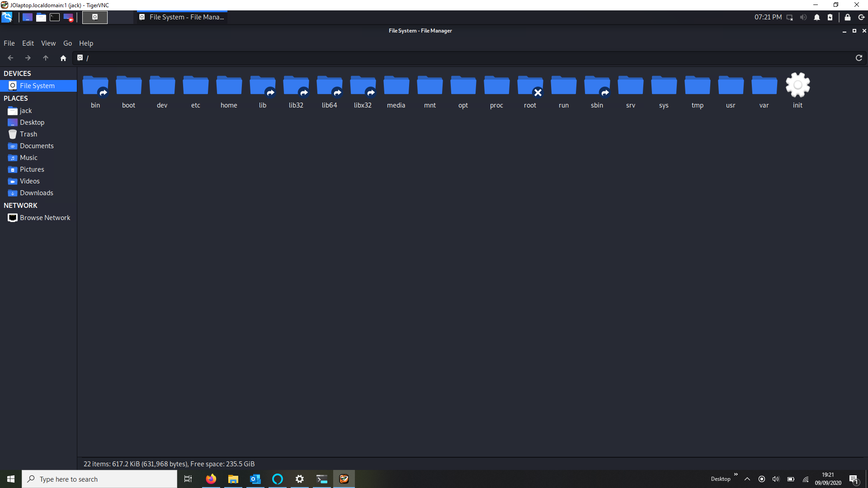
Task: Go forward with the forward arrow
Action: 28,58
